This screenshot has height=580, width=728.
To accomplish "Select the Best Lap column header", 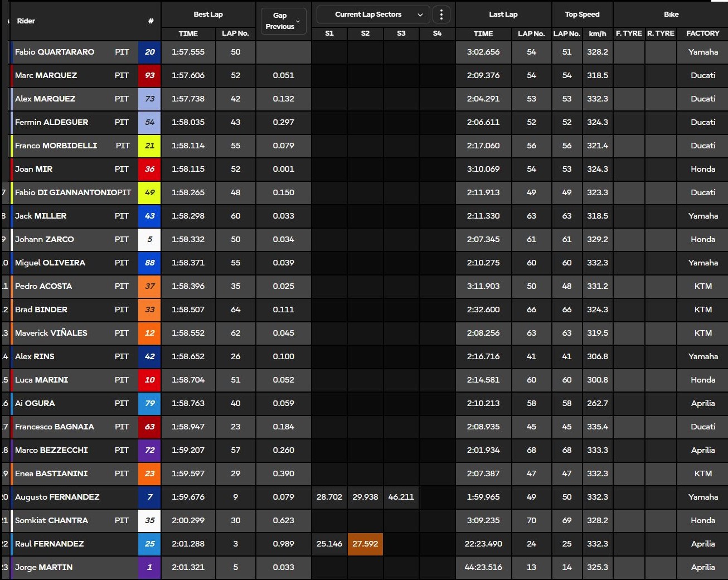I will (x=208, y=14).
